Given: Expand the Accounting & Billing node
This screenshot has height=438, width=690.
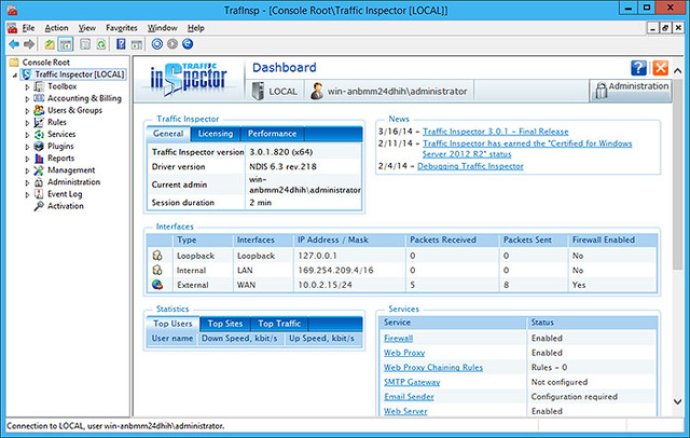Looking at the screenshot, I should click(x=27, y=99).
